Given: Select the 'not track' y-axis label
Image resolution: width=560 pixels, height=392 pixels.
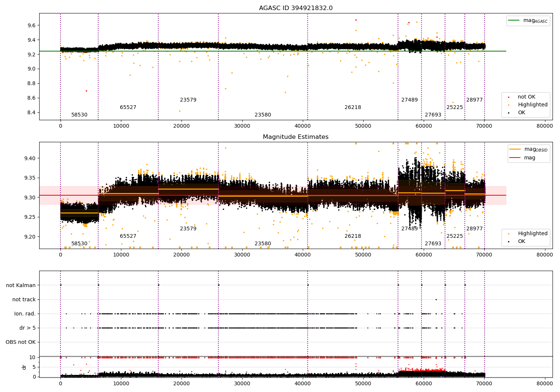Looking at the screenshot, I should (24, 300).
